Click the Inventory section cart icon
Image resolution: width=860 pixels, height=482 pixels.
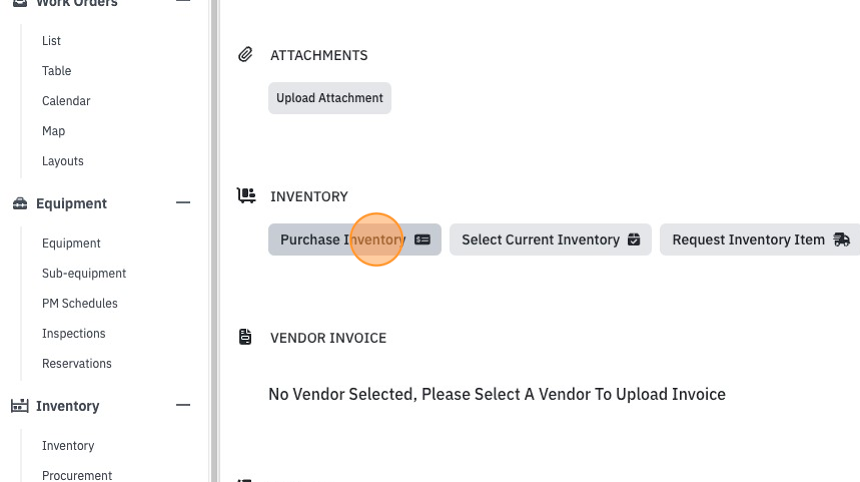(x=246, y=195)
